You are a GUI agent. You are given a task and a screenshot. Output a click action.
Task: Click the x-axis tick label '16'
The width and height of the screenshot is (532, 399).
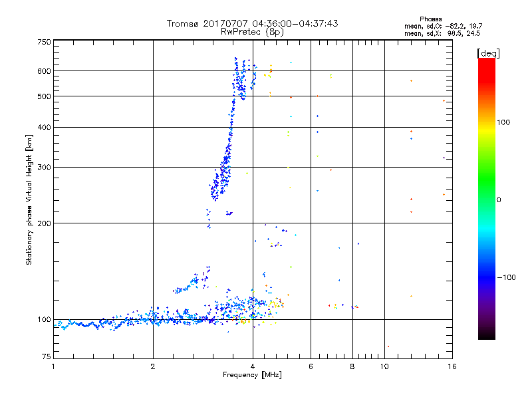(x=452, y=366)
